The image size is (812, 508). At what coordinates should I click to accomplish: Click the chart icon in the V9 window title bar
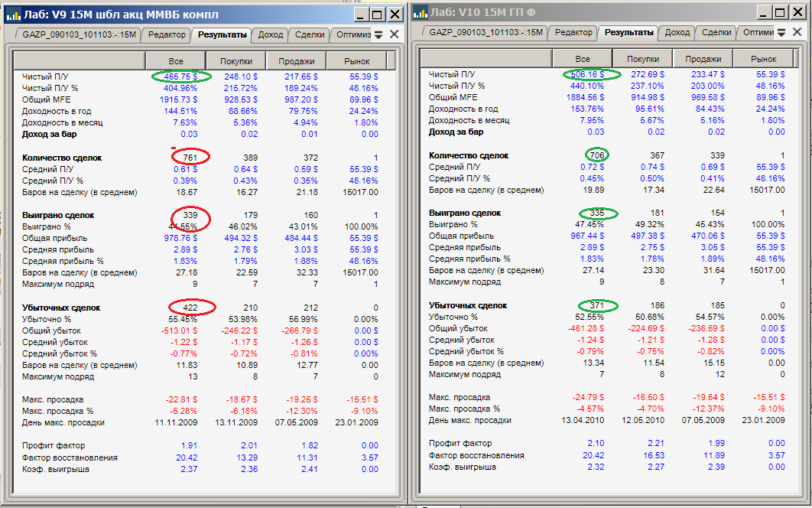click(13, 14)
